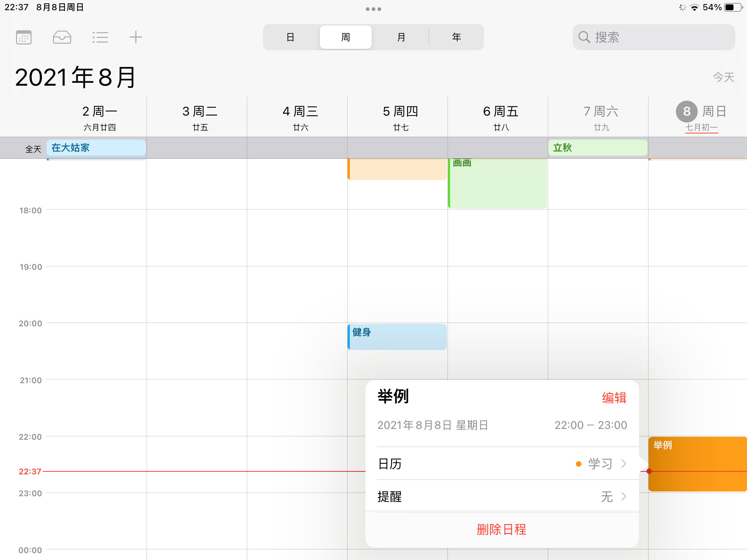This screenshot has height=560, width=747.
Task: Open the 立秋 all-day event
Action: click(x=597, y=148)
